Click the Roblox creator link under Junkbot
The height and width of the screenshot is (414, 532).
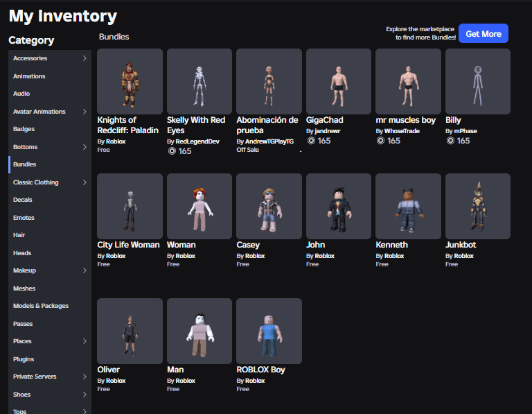pyautogui.click(x=464, y=256)
